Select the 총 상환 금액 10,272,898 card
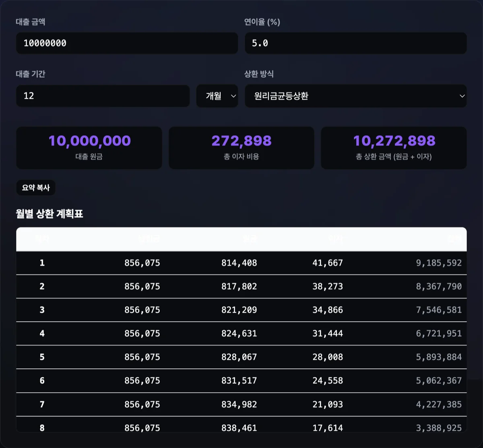The height and width of the screenshot is (448, 483). (x=394, y=148)
